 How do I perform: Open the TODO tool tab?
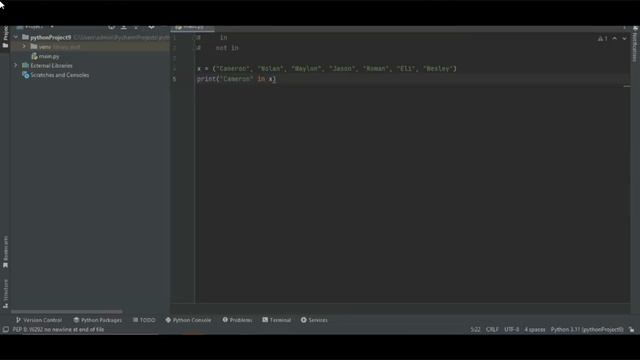point(144,320)
